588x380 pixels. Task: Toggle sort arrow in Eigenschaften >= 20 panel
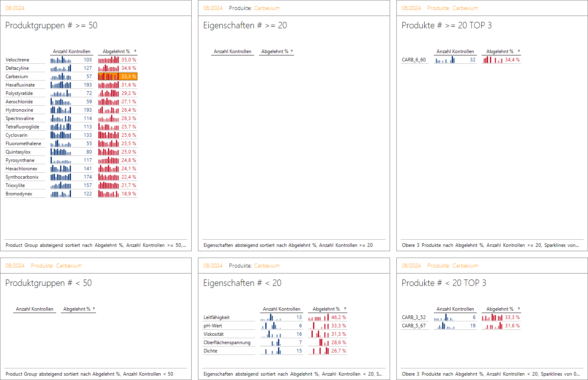coord(292,51)
